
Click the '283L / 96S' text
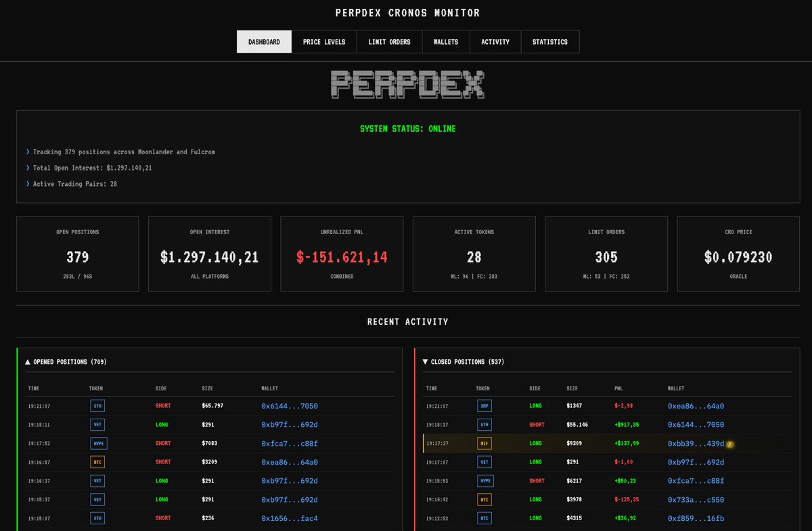point(78,277)
